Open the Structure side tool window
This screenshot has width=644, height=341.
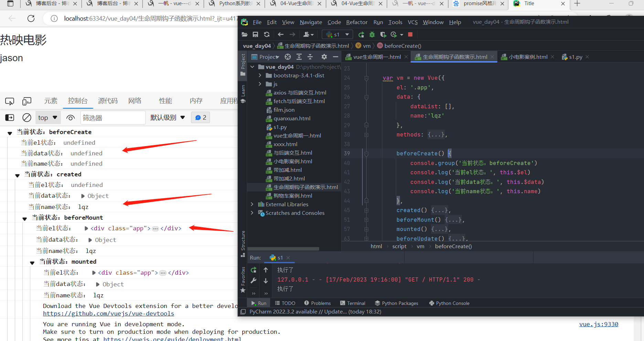(x=243, y=243)
